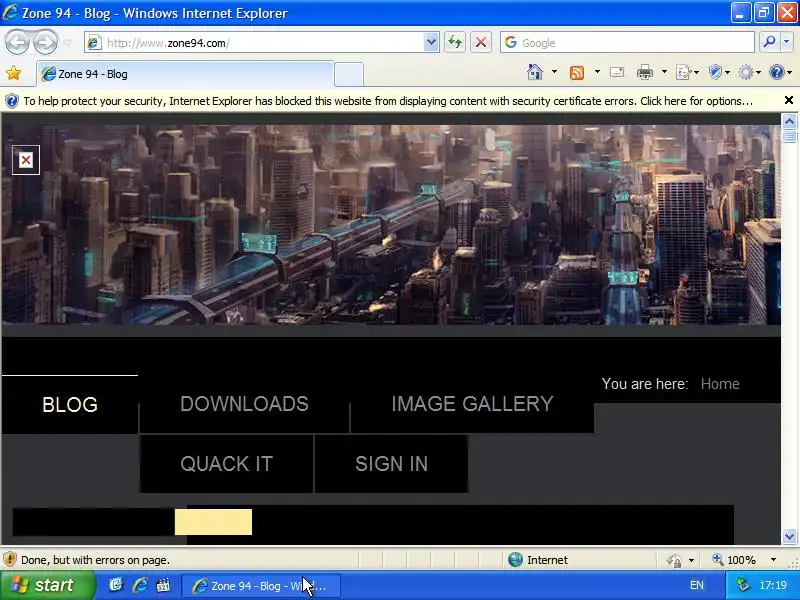Open the QUACK IT navigation item

(227, 464)
